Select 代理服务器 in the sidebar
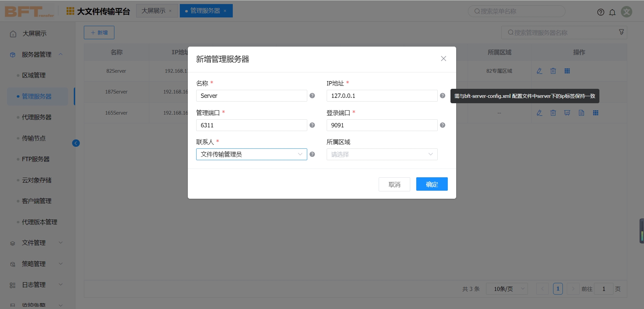The image size is (644, 309). click(x=37, y=117)
